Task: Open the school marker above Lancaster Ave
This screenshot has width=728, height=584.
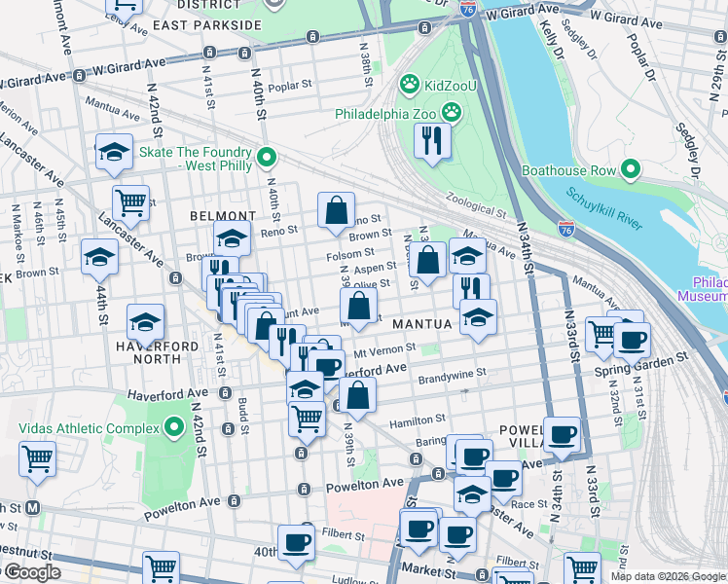Action: point(114,152)
